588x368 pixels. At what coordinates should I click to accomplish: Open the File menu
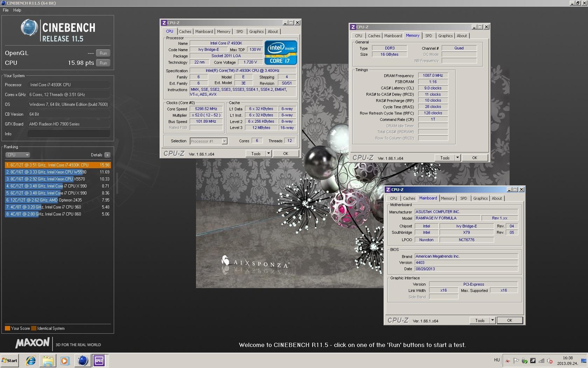6,10
